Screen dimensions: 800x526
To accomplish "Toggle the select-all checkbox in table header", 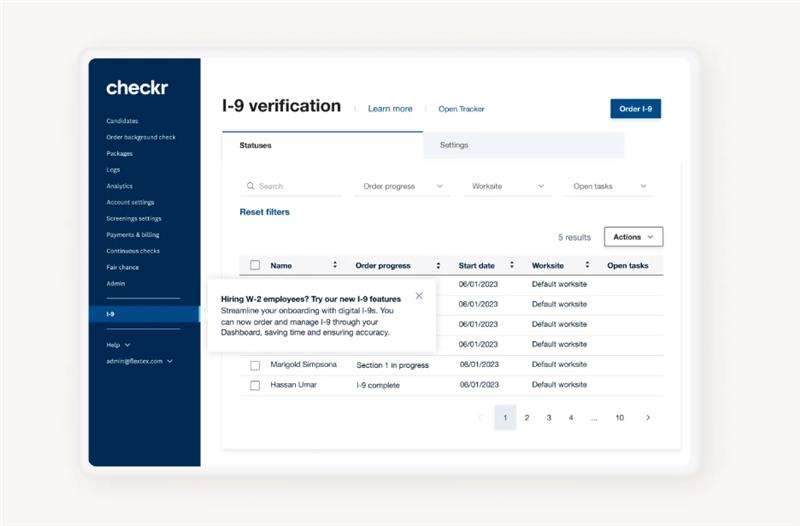I will [x=255, y=265].
